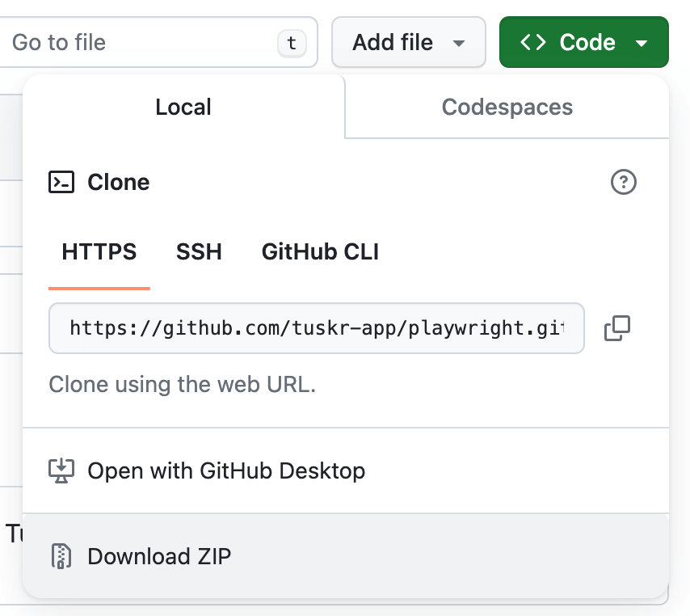Click the zipped file icon
Viewport: 690px width, 616px height.
coord(61,556)
